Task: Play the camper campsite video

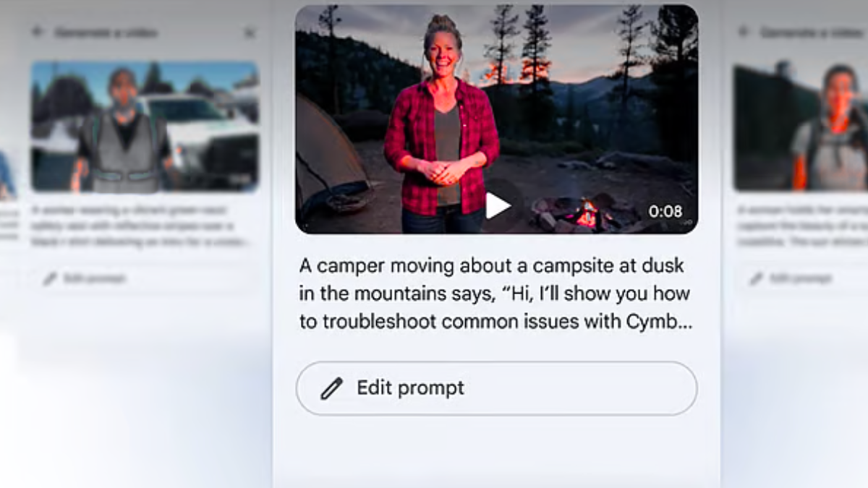Action: pos(498,206)
